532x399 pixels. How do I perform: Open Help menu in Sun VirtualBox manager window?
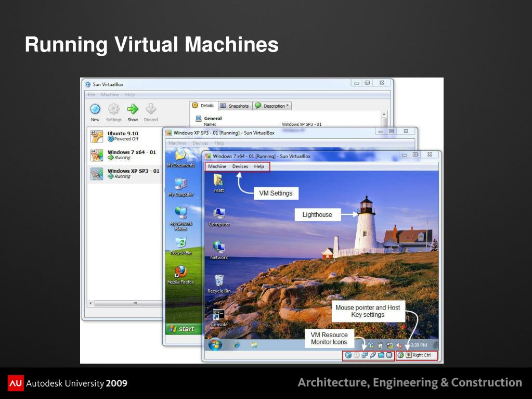pyautogui.click(x=130, y=95)
